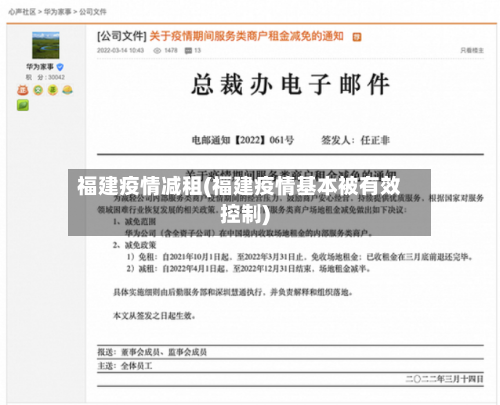Click the orange icon after post title
Image resolution: width=500 pixels, height=405 pixels.
(x=357, y=37)
